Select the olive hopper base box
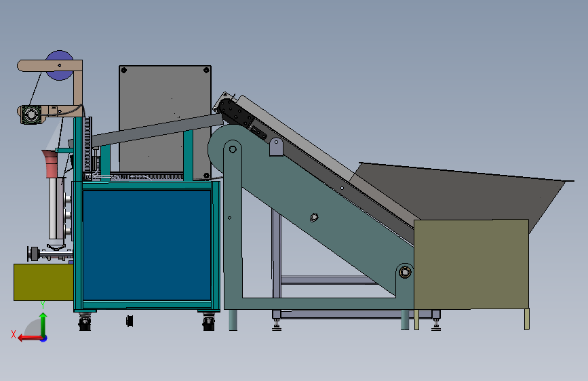Viewport: 588px width, 381px height. 471,264
